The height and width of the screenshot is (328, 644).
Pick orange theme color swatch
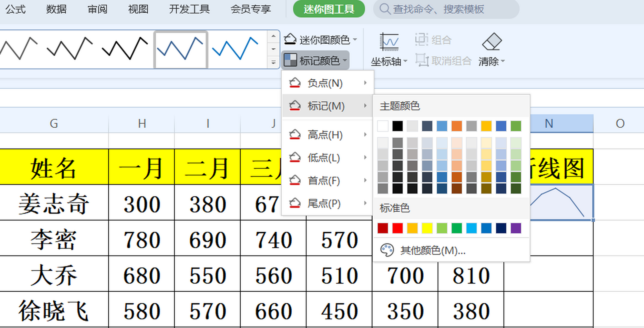[x=457, y=126]
